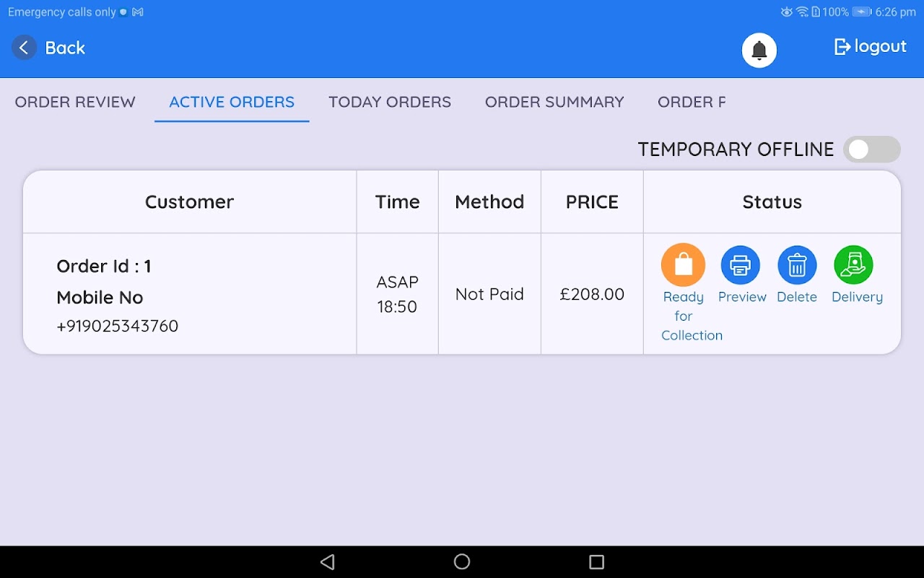Click the logout button

point(871,47)
